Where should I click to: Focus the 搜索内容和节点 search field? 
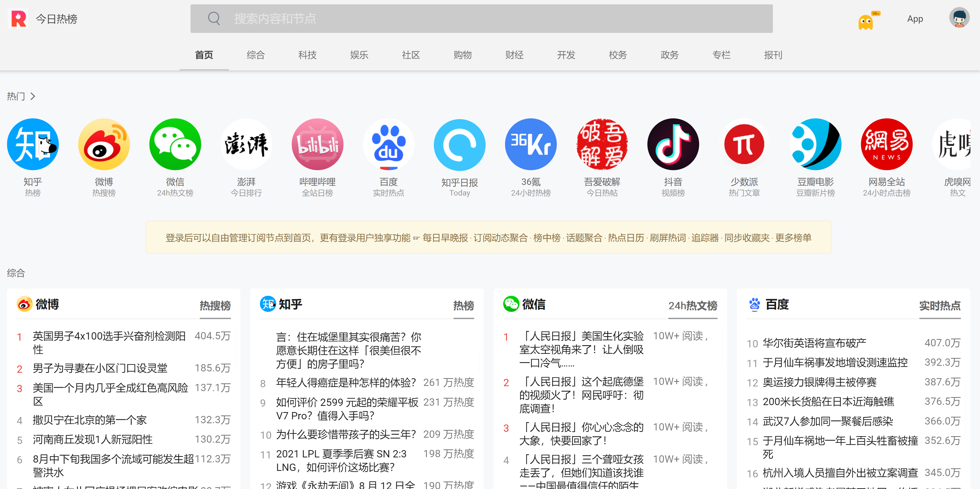(482, 19)
